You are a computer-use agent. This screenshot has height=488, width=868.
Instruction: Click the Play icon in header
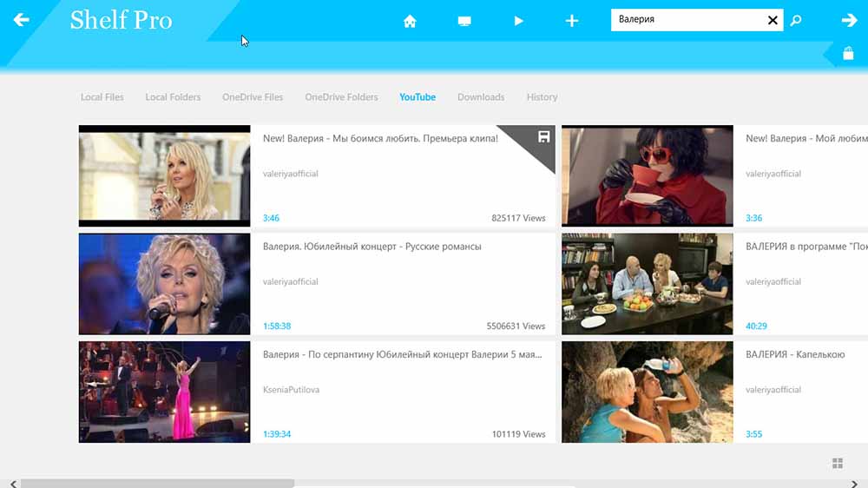point(519,21)
